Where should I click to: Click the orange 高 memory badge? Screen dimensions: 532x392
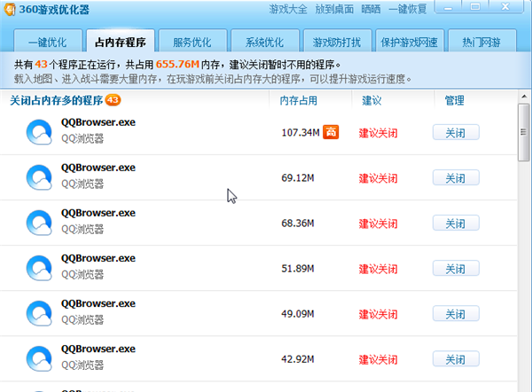(x=331, y=132)
